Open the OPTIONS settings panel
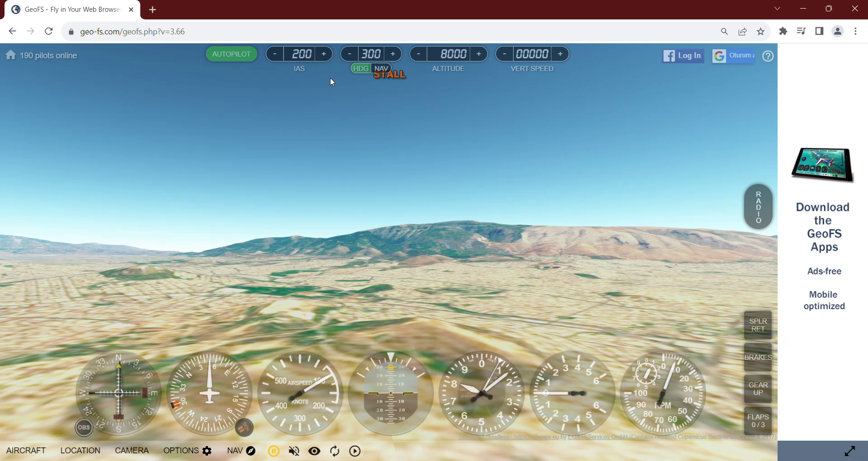 187,451
